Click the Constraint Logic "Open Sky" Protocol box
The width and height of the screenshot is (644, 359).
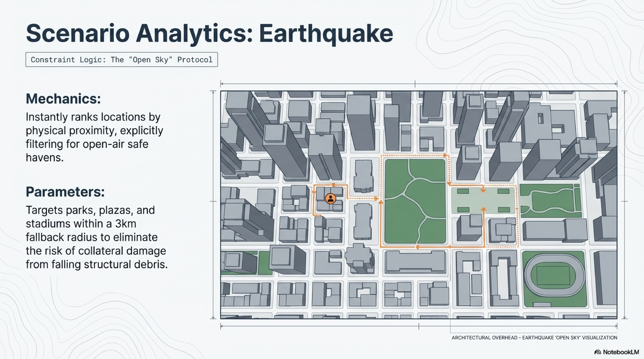122,59
